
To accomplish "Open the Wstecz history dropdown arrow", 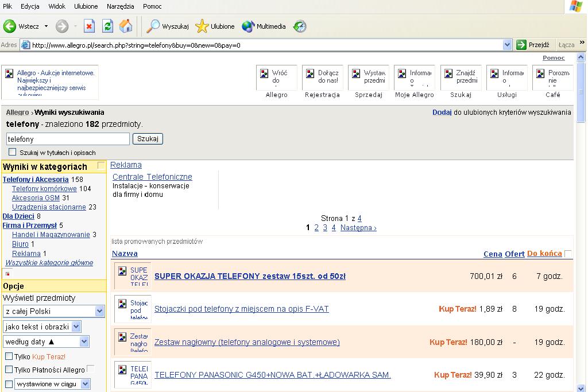I will pyautogui.click(x=46, y=26).
